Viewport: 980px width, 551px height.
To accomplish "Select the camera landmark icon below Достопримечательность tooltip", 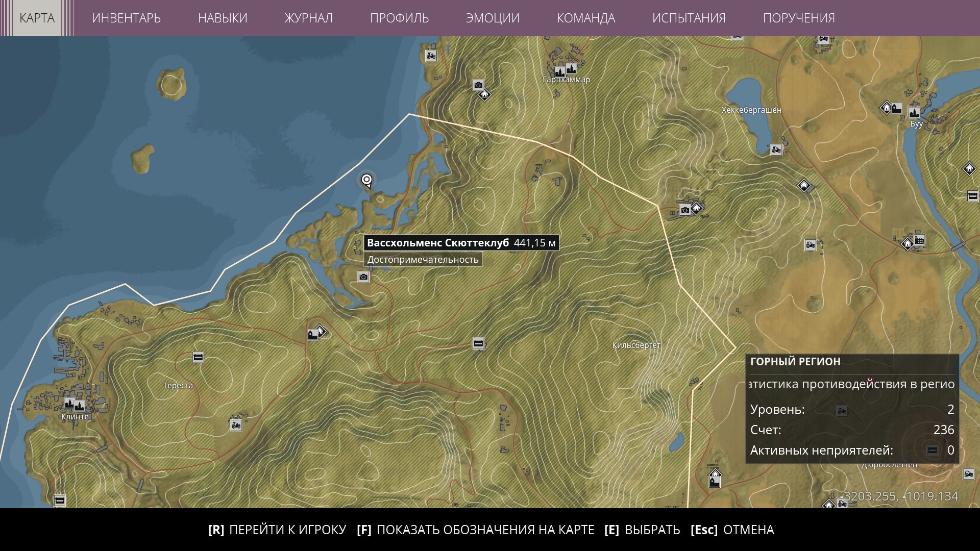I will pyautogui.click(x=363, y=277).
